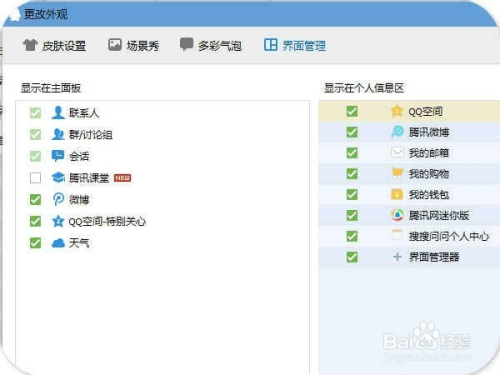Select the 搜搜问问个人中心 row text
This screenshot has width=500, height=375.
[449, 236]
